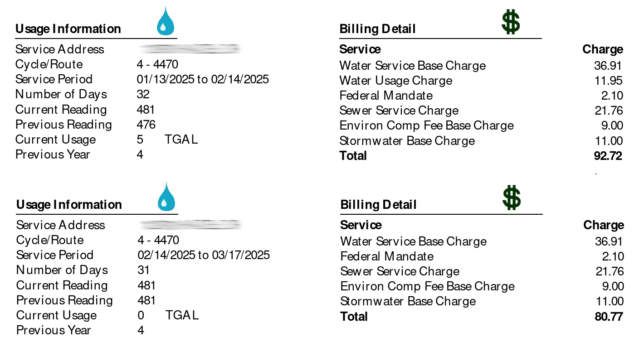Click the Billing Detail heading above the 92.72 total
Image resolution: width=644 pixels, height=357 pixels.
pyautogui.click(x=377, y=29)
